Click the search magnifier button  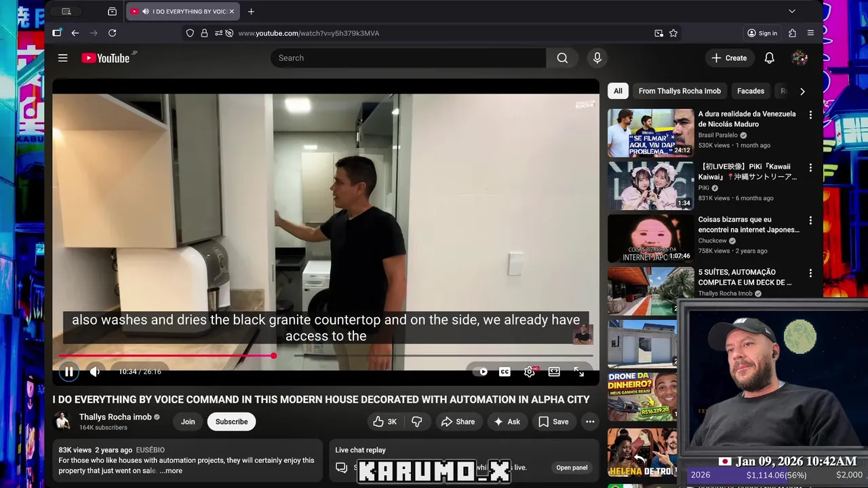tap(562, 58)
